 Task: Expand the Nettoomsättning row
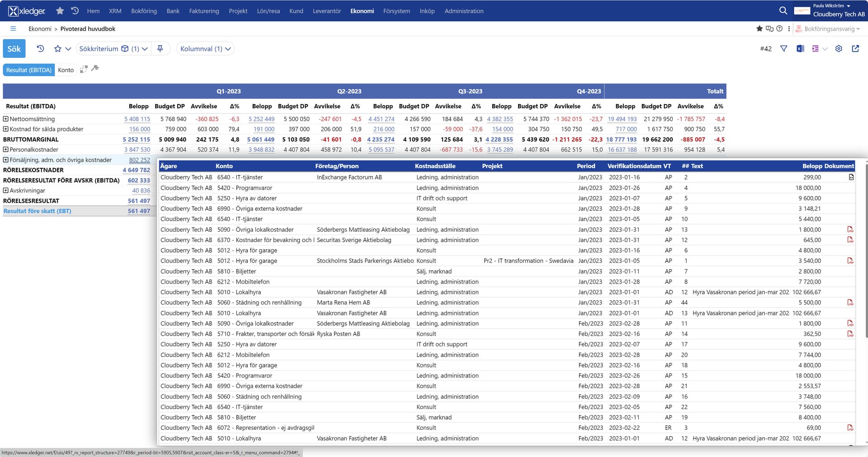point(6,119)
